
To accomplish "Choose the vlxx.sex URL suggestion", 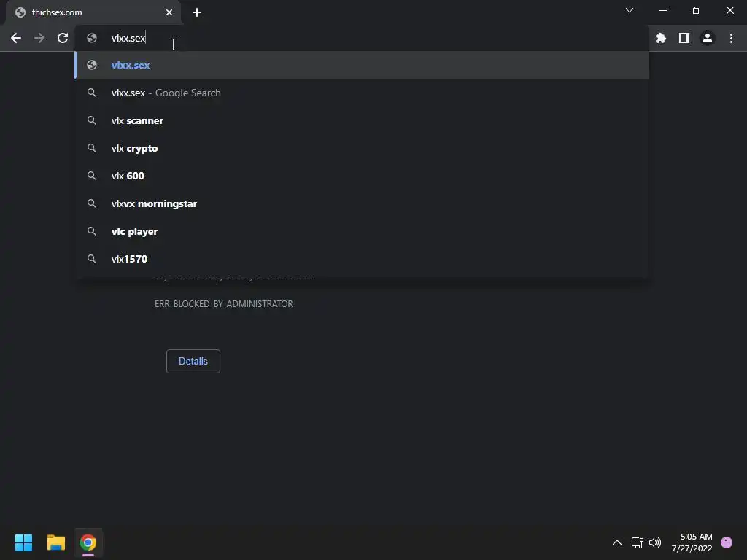I will 362,65.
